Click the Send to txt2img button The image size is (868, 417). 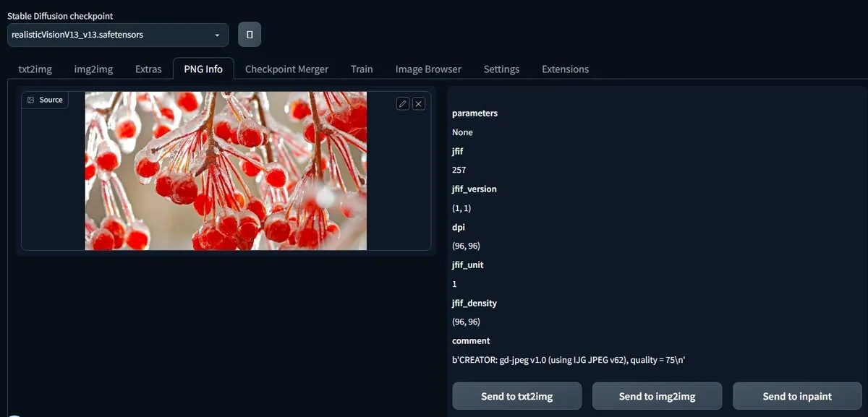[x=517, y=396]
